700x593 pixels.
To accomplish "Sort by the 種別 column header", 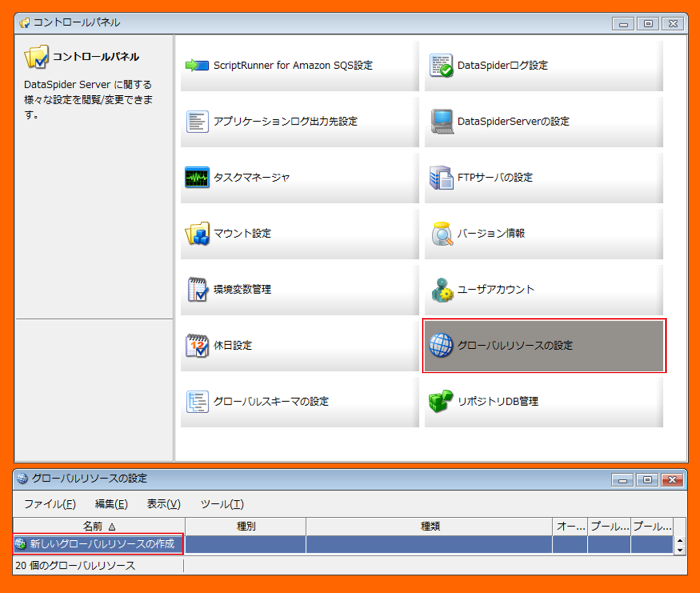I will pyautogui.click(x=246, y=526).
